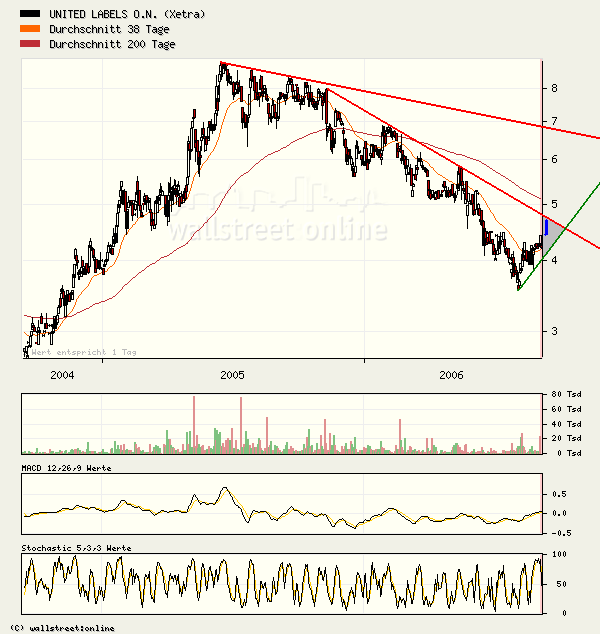
Task: Click the 'Stochastic 5,3,3 Werte' heading
Action: (x=76, y=548)
